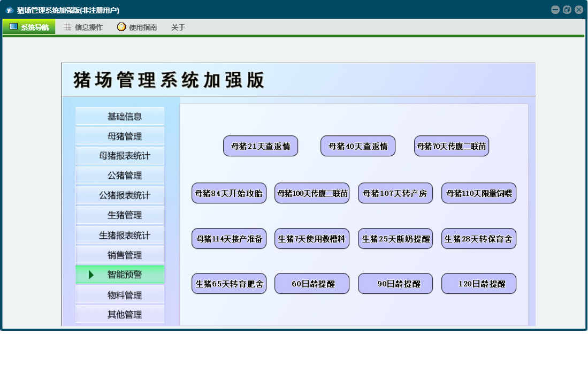Screen dimensions: 588x387
Task: Click the green arrow beside 智能预警
Action: point(91,275)
